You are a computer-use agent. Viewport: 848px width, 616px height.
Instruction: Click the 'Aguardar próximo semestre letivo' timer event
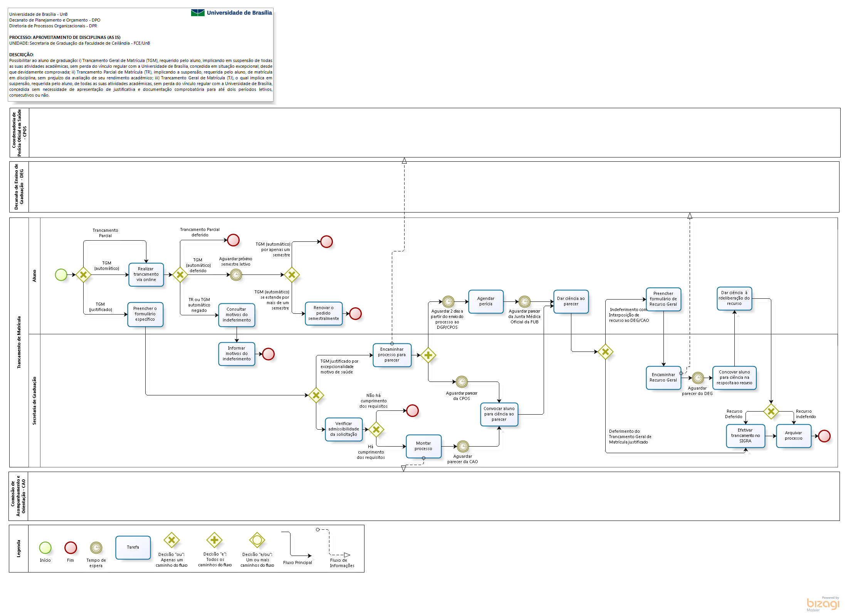pyautogui.click(x=236, y=275)
